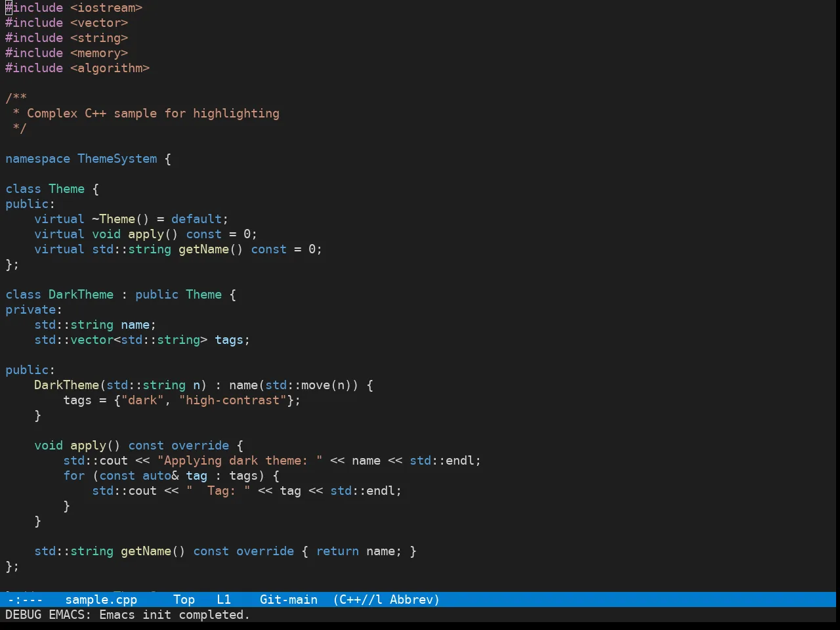Click the Top position indicator in mode line
840x630 pixels.
coord(184,600)
